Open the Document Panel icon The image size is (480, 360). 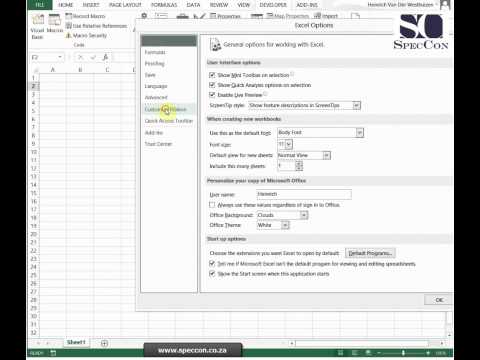pos(355,16)
